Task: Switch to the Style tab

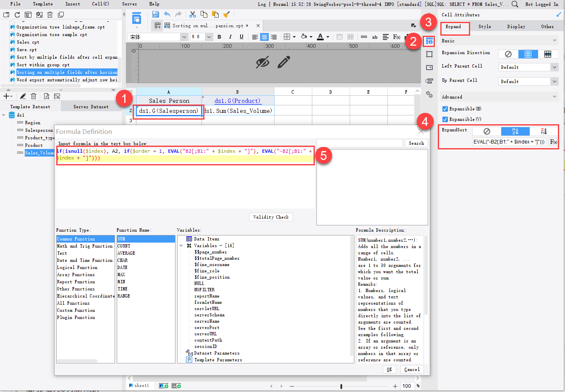Action: (x=485, y=26)
